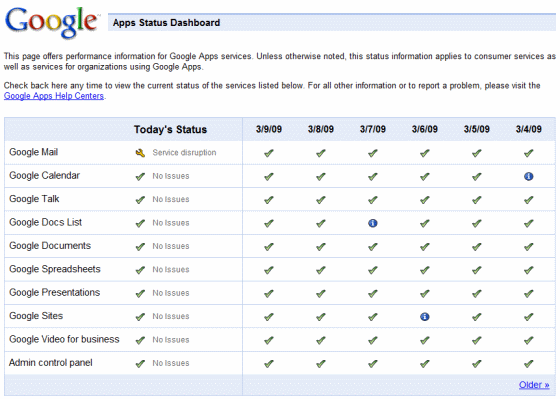Click Google Documents today's status checkmark
560x399 pixels.
click(140, 246)
